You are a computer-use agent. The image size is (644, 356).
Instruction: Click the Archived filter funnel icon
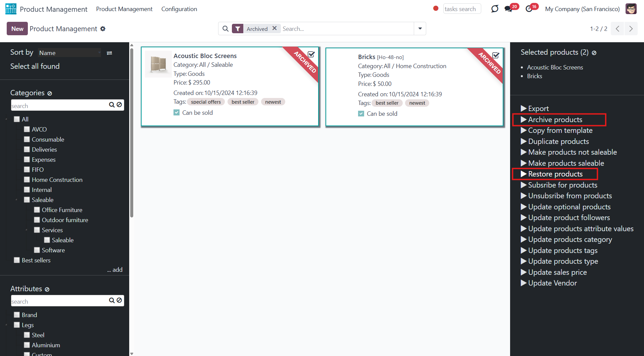(x=238, y=29)
